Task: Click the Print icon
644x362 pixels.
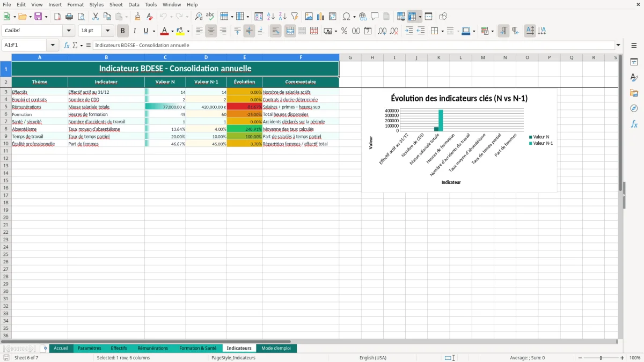Action: [69, 17]
